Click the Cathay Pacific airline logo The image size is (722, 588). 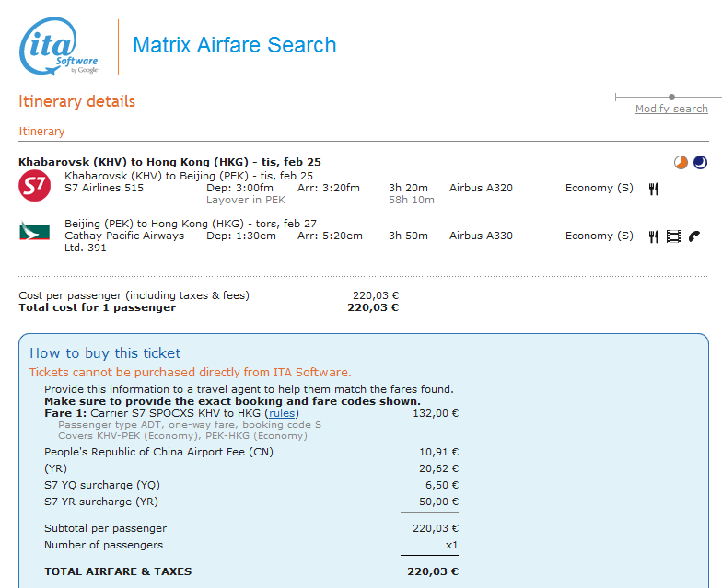34,230
